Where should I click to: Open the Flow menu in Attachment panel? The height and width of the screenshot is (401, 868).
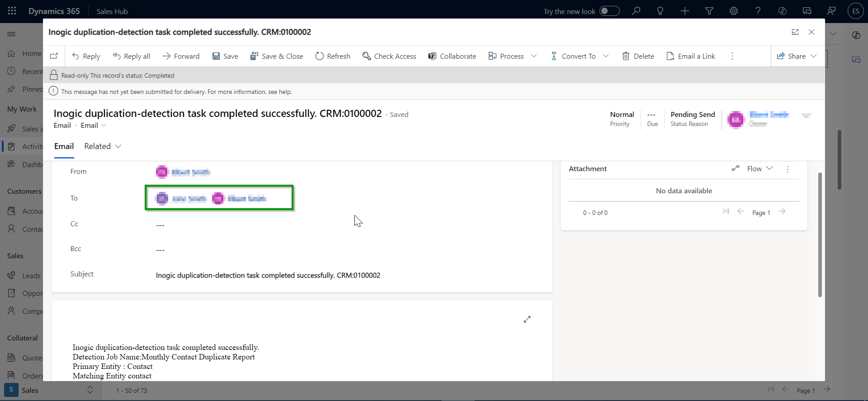point(753,168)
